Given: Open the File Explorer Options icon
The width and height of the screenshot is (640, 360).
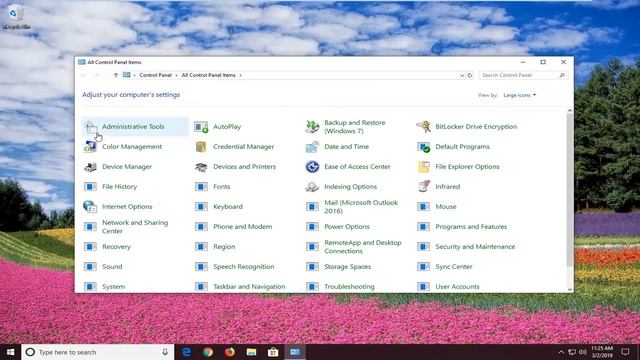Looking at the screenshot, I should [x=423, y=167].
